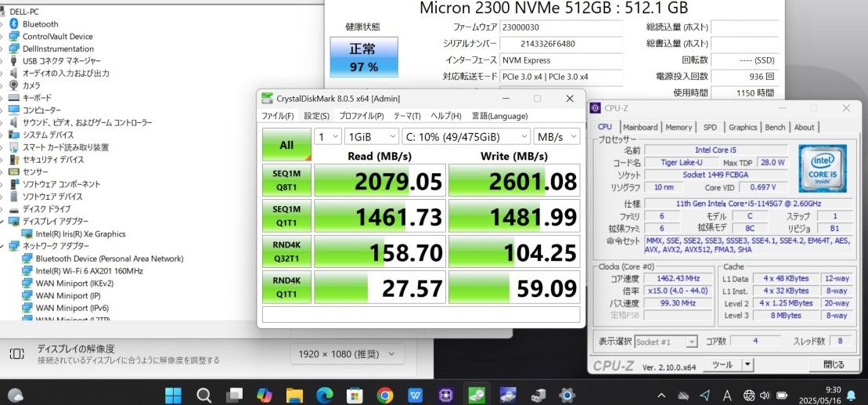Screen dimensions: 868x405
Task: Switch to the About tab in CPU-Z
Action: click(x=805, y=127)
